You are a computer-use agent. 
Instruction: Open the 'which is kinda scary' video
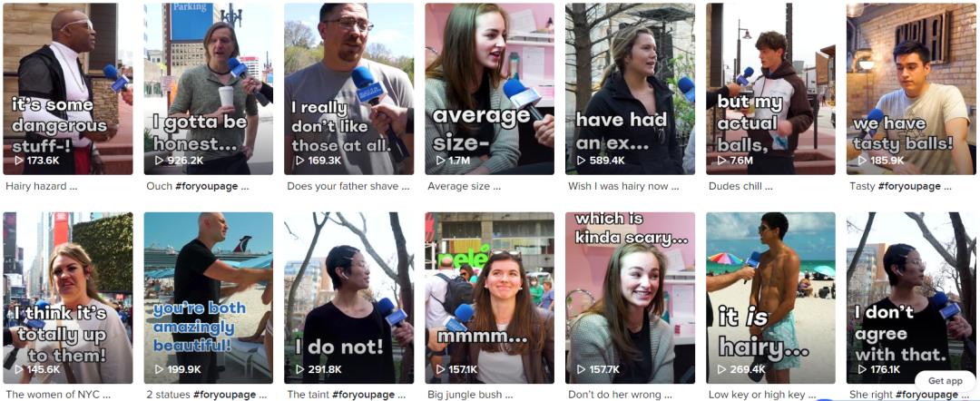[630, 298]
